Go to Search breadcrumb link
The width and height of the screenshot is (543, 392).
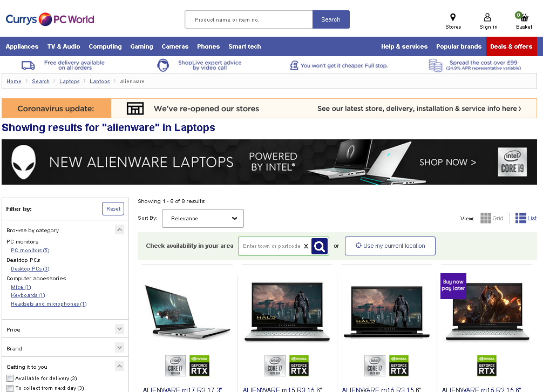pyautogui.click(x=40, y=82)
